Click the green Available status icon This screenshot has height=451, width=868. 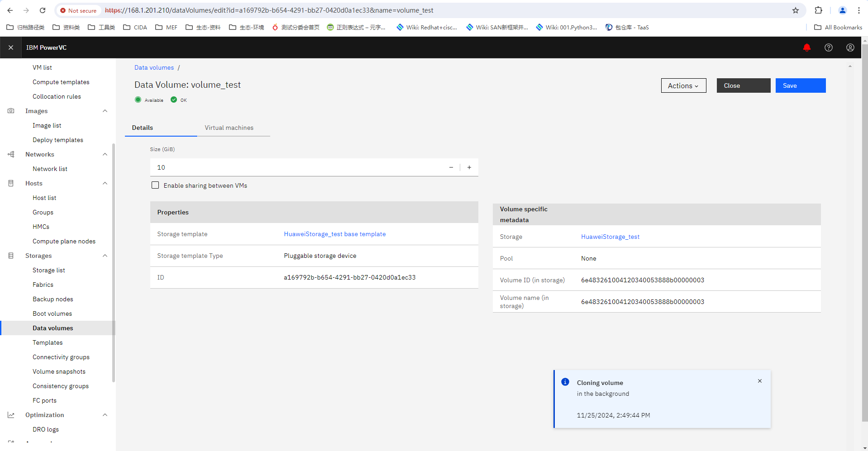(x=138, y=100)
